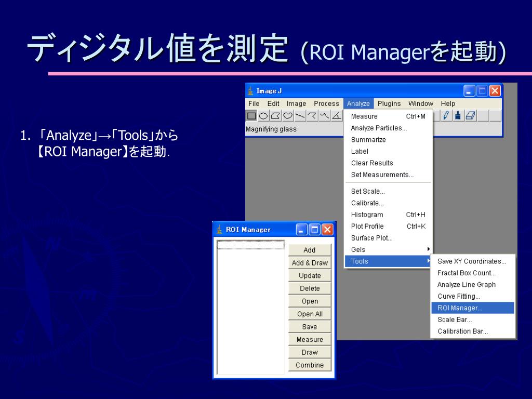Select the Pencil tool in ImageJ

tap(446, 116)
